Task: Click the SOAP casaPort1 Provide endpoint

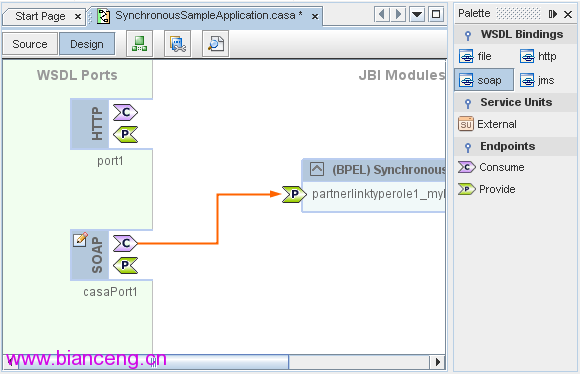Action: (x=125, y=265)
